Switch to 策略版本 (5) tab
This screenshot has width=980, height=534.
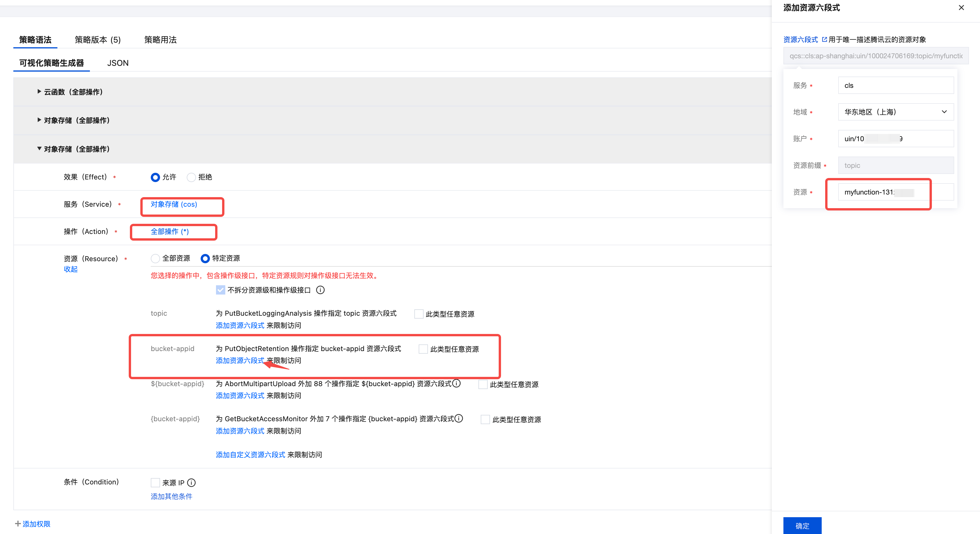98,40
